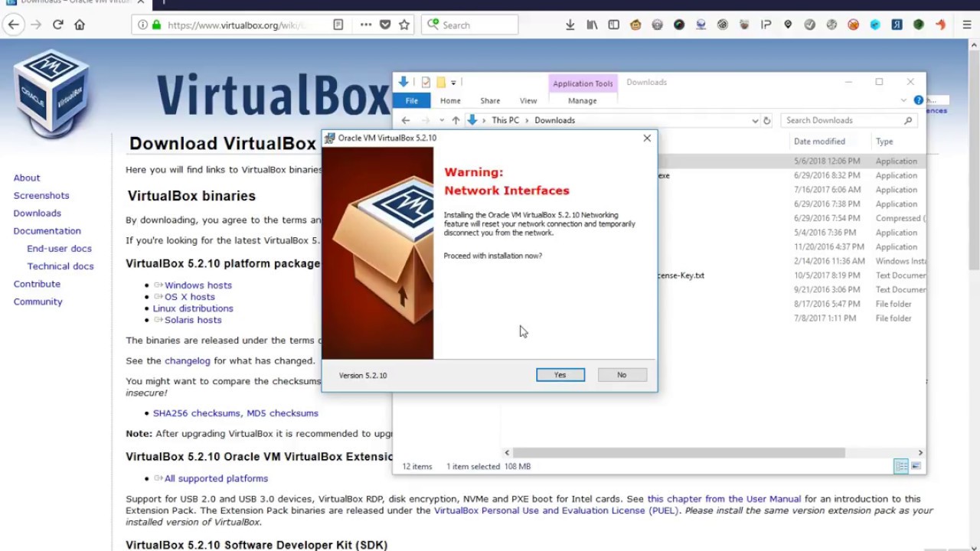Image resolution: width=980 pixels, height=551 pixels.
Task: Open this chapter from the User Manual link
Action: 724,498
